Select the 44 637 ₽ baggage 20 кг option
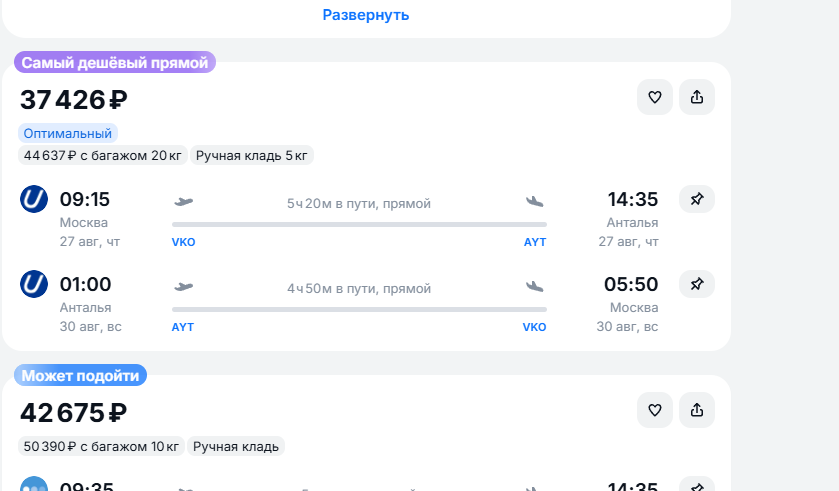 click(x=103, y=156)
